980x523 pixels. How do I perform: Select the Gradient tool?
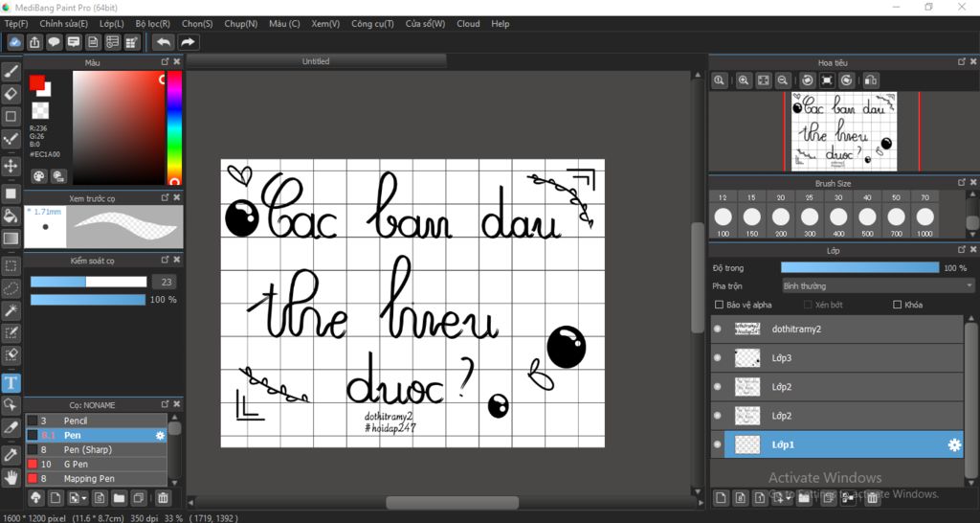(x=11, y=239)
